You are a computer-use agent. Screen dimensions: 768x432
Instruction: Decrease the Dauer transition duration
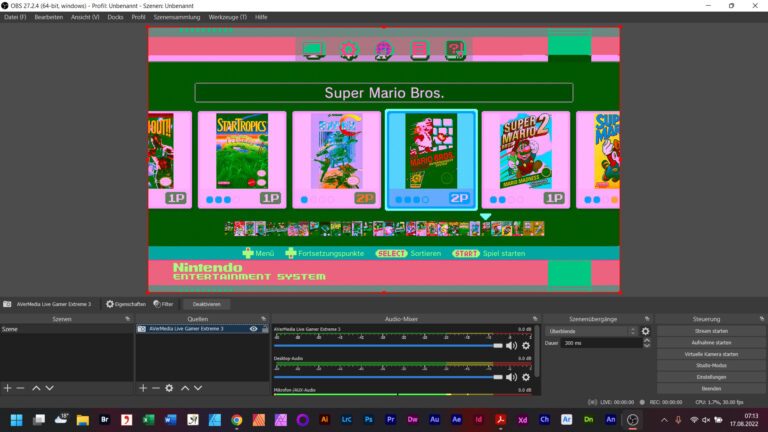[647, 345]
